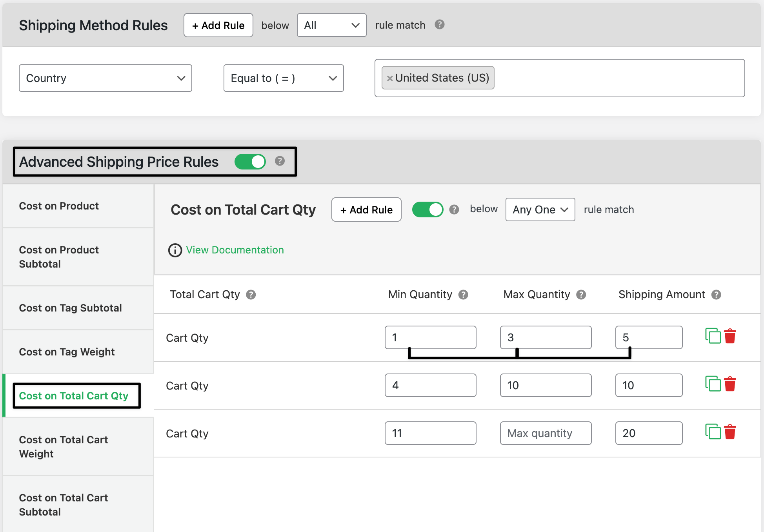Click Max Quantity field containing 3
Image resolution: width=764 pixels, height=532 pixels.
click(x=546, y=337)
